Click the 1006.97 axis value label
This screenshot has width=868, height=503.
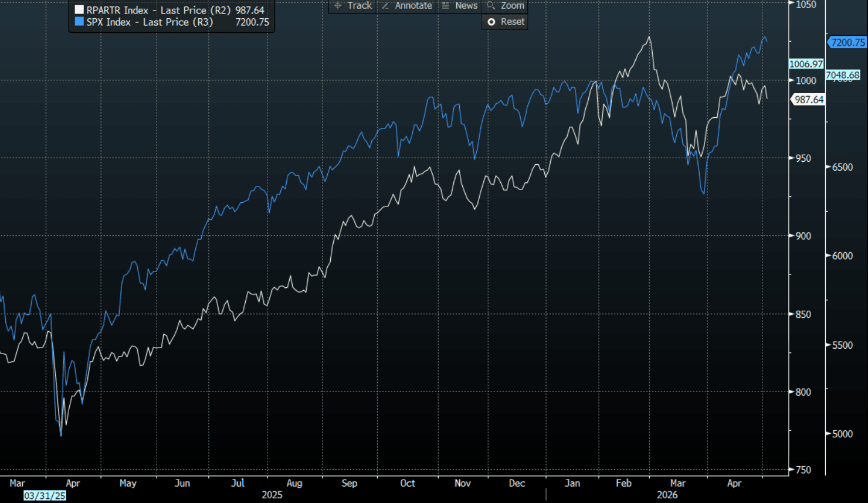806,64
